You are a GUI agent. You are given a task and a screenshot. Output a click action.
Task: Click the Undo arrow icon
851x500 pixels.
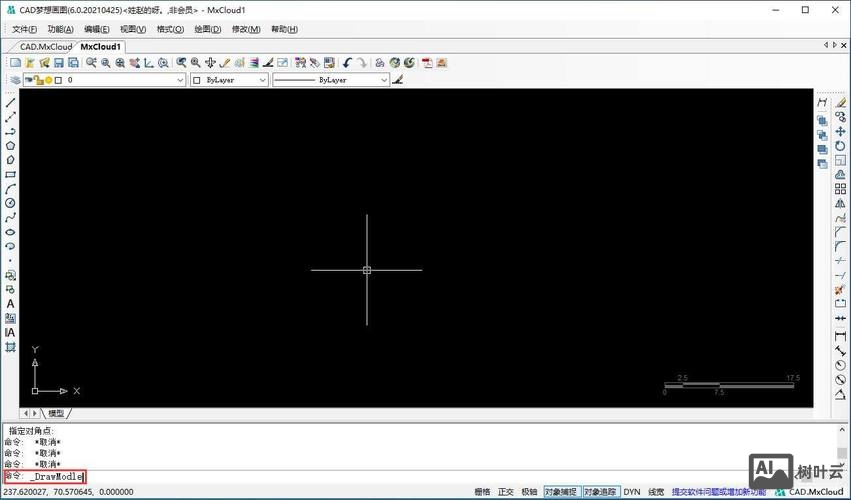pos(347,63)
